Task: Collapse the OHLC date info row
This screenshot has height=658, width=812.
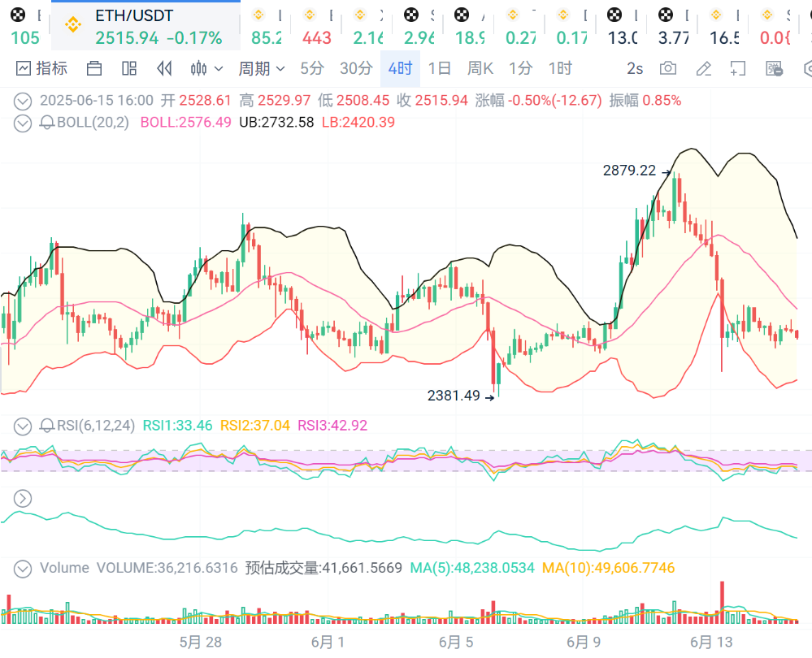Action: 22,101
